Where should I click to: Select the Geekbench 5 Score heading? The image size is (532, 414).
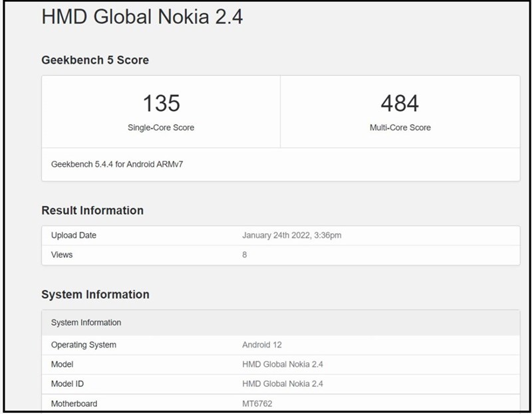(95, 60)
